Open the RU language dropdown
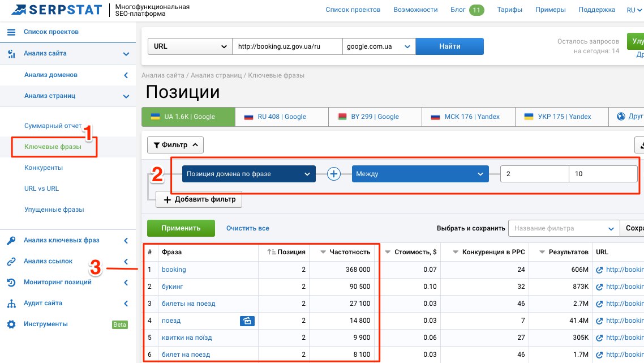644x363 pixels. pyautogui.click(x=634, y=10)
